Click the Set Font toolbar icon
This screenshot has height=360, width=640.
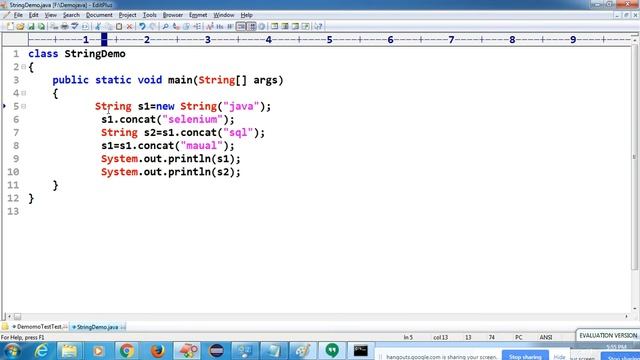pos(210,27)
